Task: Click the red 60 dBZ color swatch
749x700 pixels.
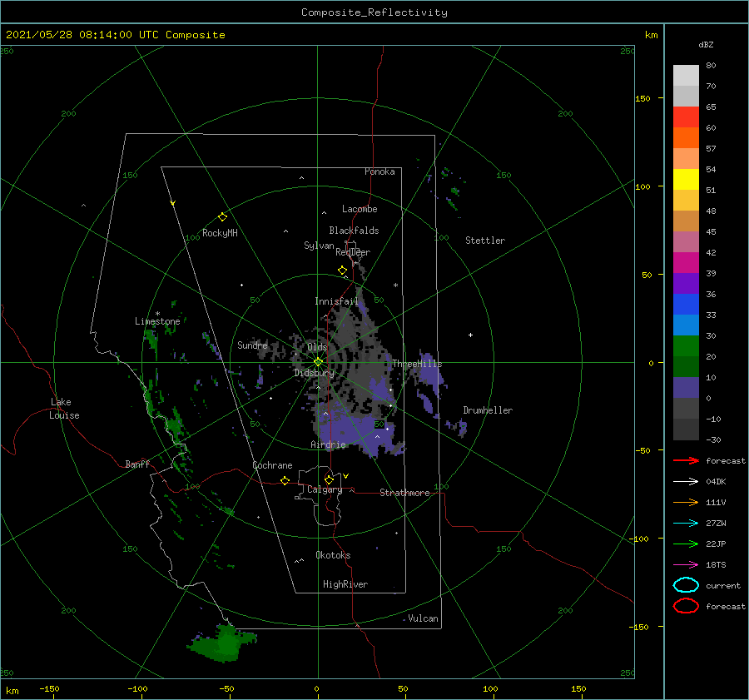Action: click(x=686, y=117)
